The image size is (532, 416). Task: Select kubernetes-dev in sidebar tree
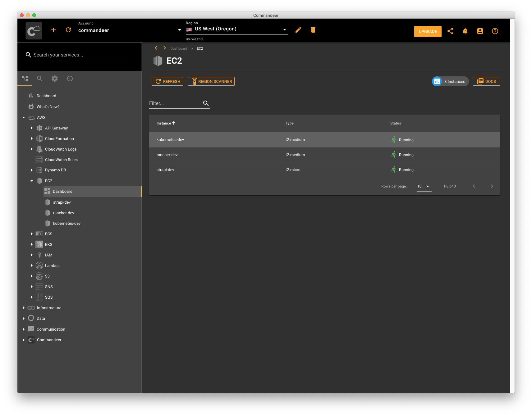pyautogui.click(x=67, y=223)
